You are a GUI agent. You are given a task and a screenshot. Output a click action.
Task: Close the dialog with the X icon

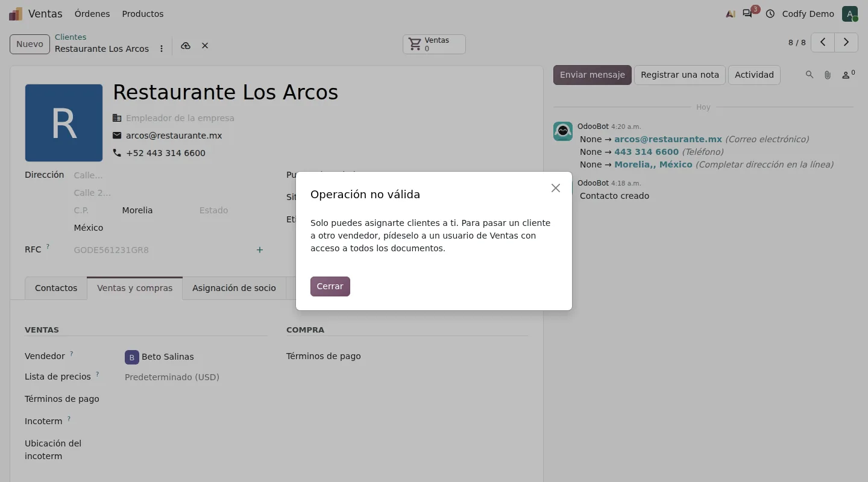pyautogui.click(x=556, y=188)
